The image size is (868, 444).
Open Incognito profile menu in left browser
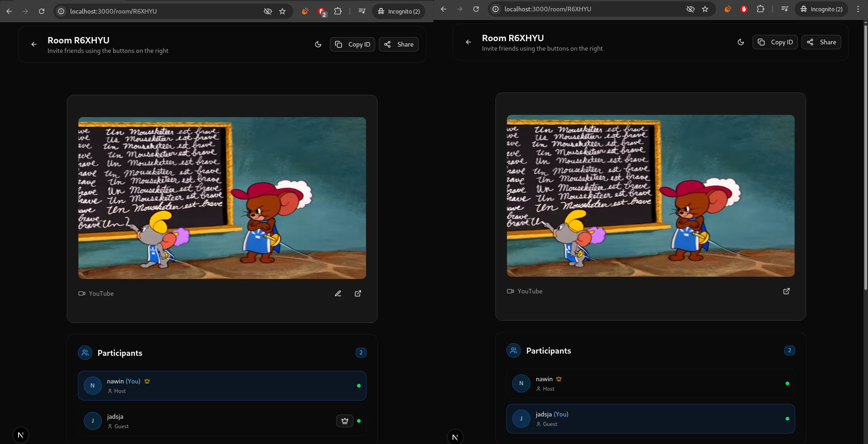coord(399,11)
